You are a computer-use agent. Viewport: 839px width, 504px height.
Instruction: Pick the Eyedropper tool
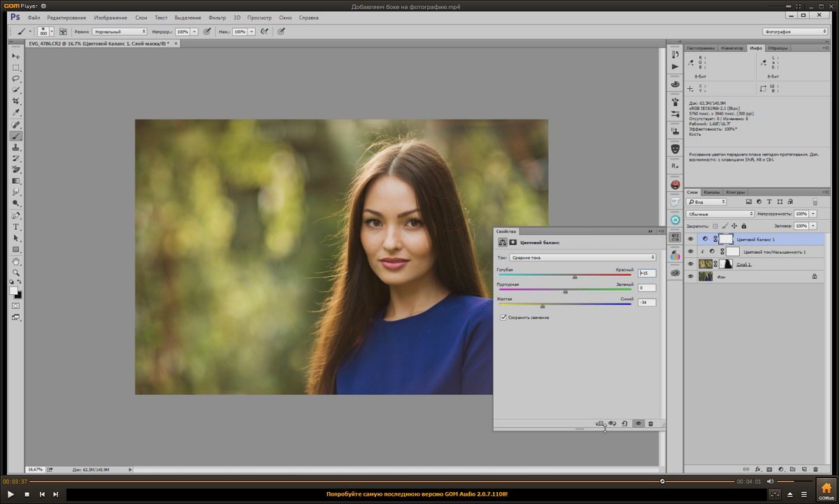[15, 113]
